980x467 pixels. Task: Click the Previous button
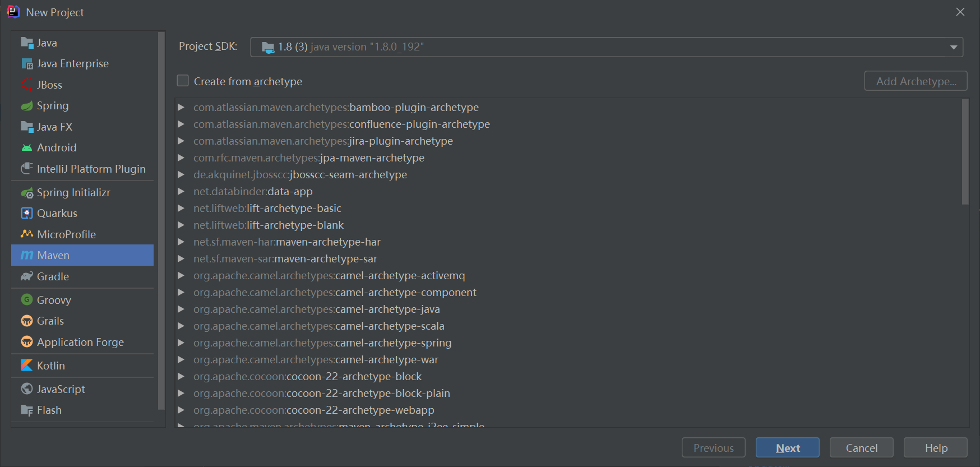pyautogui.click(x=713, y=447)
